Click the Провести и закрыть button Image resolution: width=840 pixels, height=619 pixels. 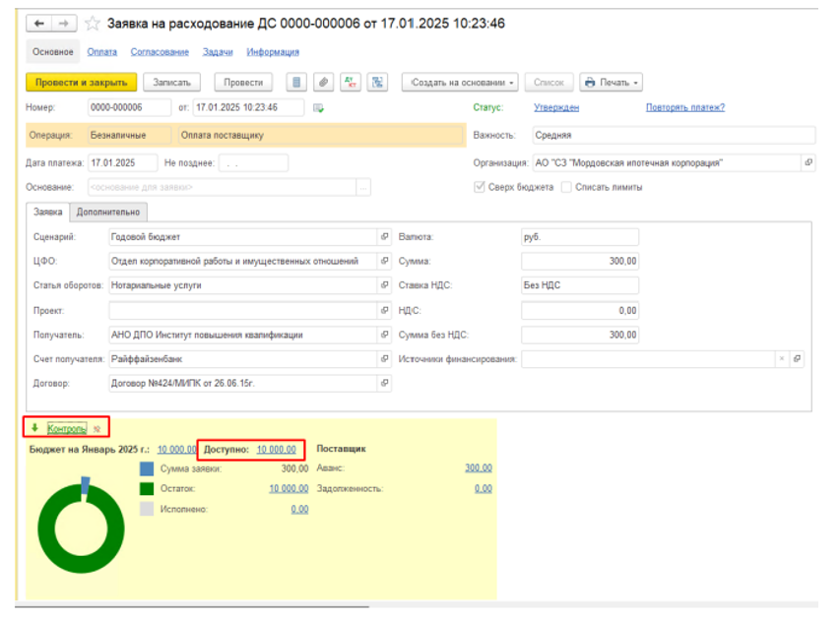[81, 83]
